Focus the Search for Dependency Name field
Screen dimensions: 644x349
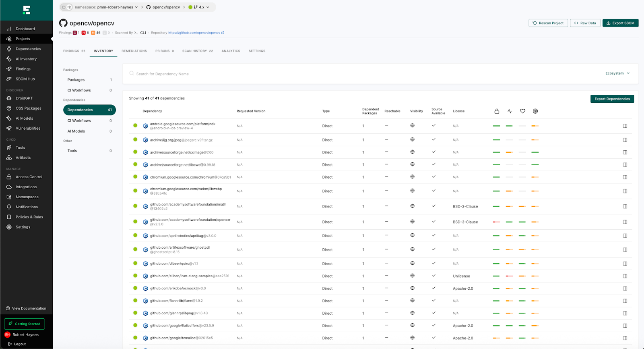(362, 74)
